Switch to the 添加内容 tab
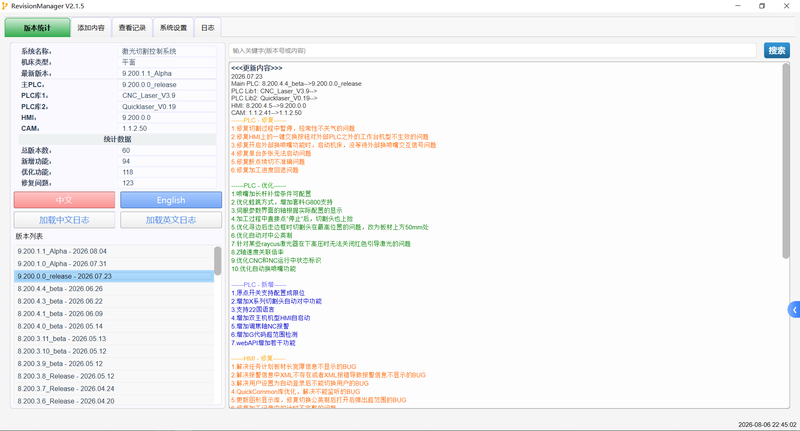Screen dimensions: 800x431 (91, 28)
